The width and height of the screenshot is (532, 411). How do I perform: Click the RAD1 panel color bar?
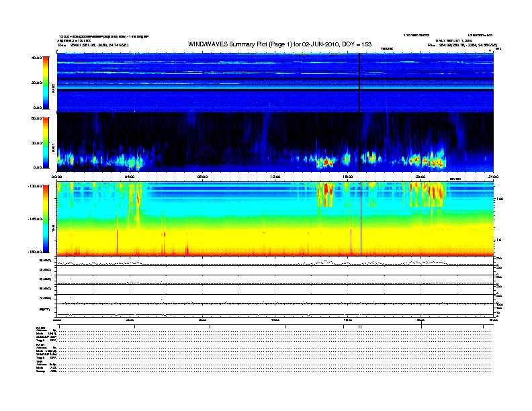46,142
